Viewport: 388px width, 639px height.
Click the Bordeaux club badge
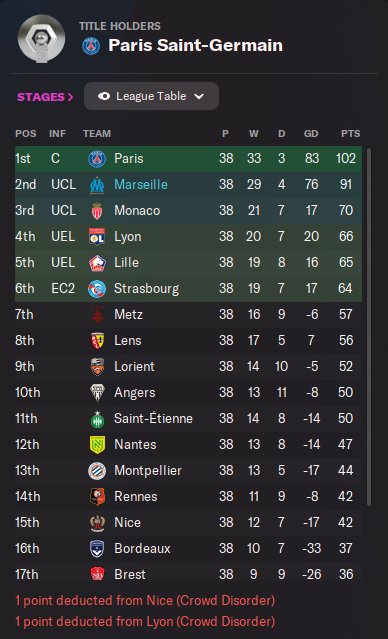[x=97, y=549]
